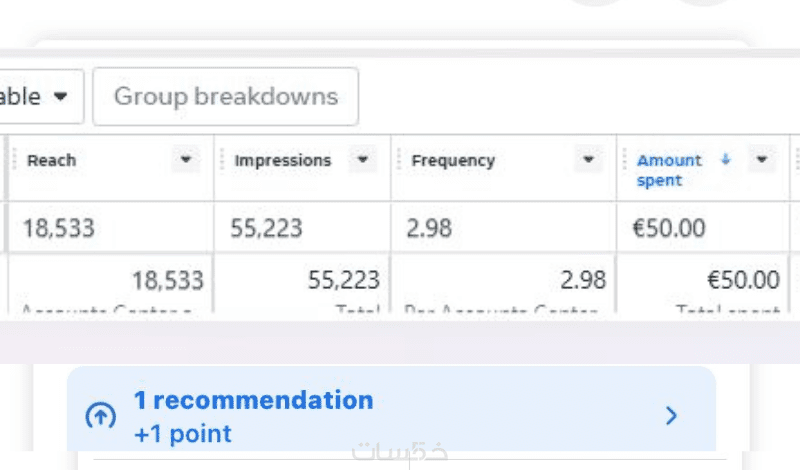This screenshot has height=470, width=800.
Task: Click the blue sort arrow beside Amount spent
Action: (726, 160)
